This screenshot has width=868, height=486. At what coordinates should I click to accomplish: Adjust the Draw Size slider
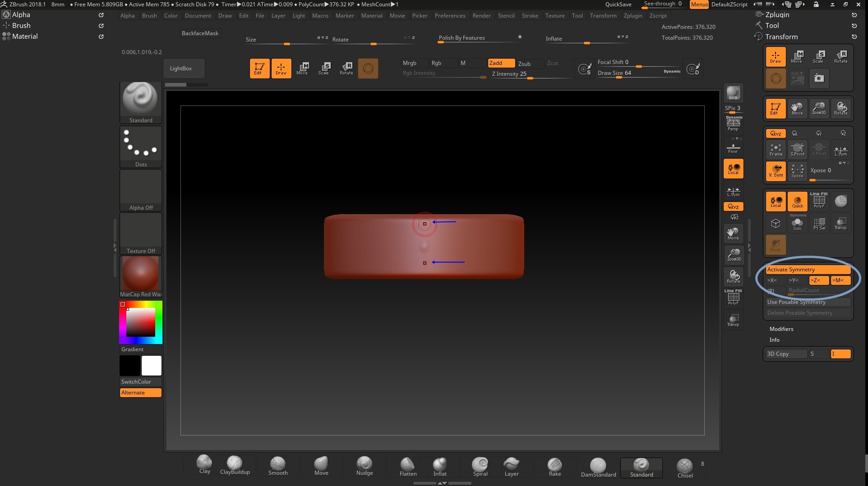tap(638, 73)
